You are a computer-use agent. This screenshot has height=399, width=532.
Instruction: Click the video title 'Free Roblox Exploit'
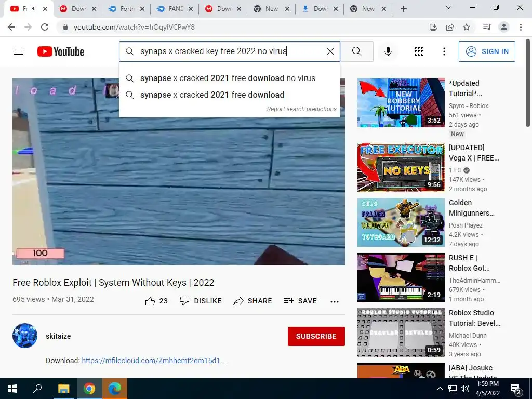click(x=113, y=283)
